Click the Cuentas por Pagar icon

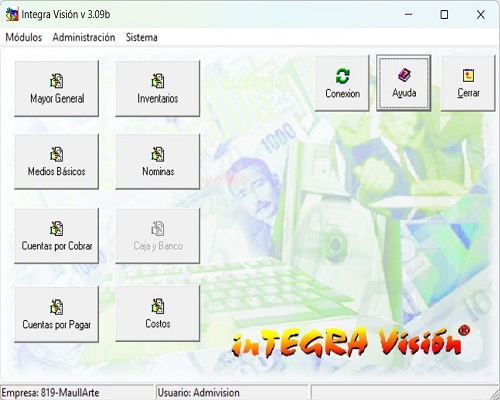[x=57, y=307]
